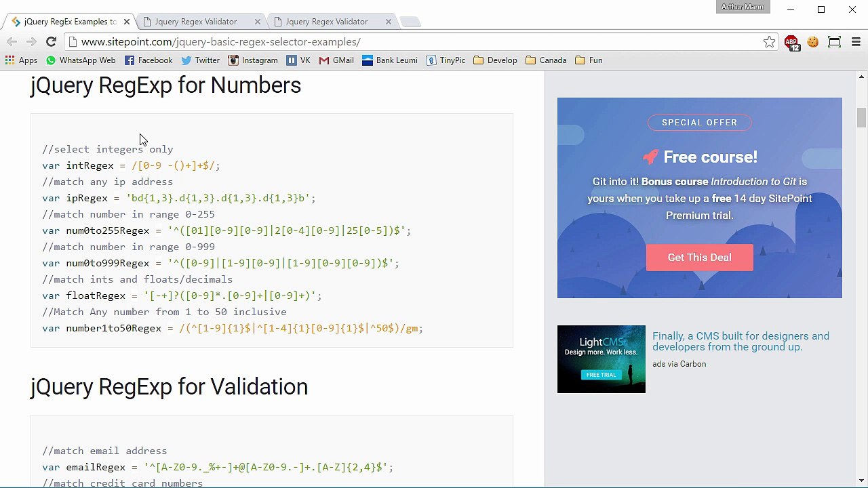Click the Get This Deal button
The width and height of the screenshot is (868, 488).
pyautogui.click(x=699, y=258)
